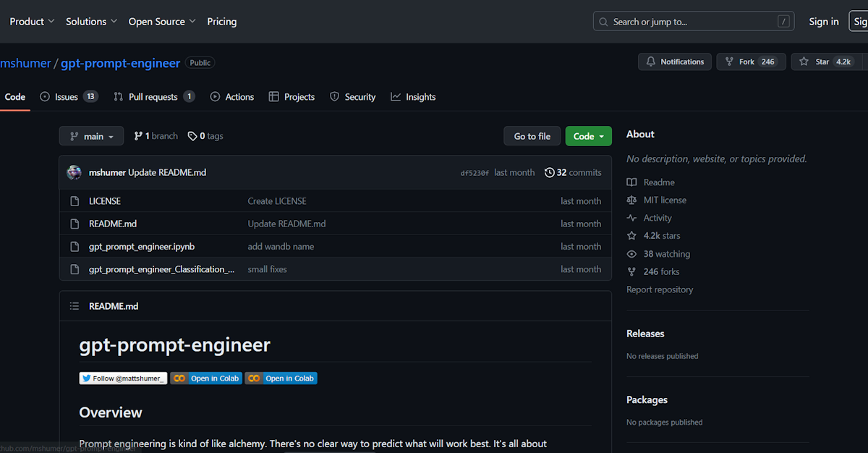This screenshot has height=453, width=868.
Task: Click the Report repository link
Action: click(x=660, y=289)
